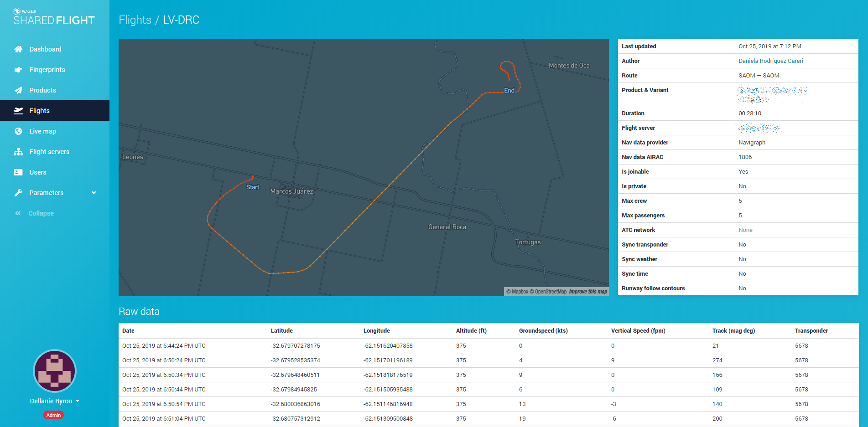Click the Dashboard home icon
This screenshot has height=427, width=868.
(x=18, y=49)
